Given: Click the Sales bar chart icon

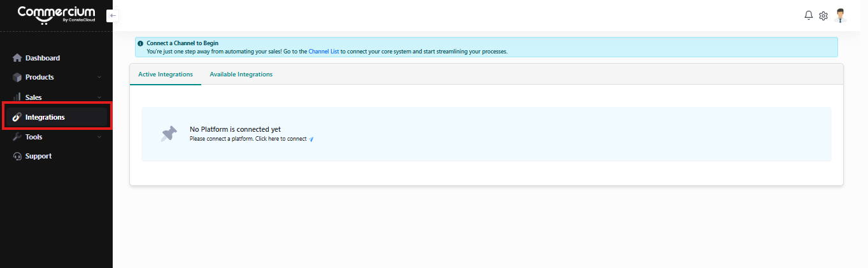Looking at the screenshot, I should 17,97.
